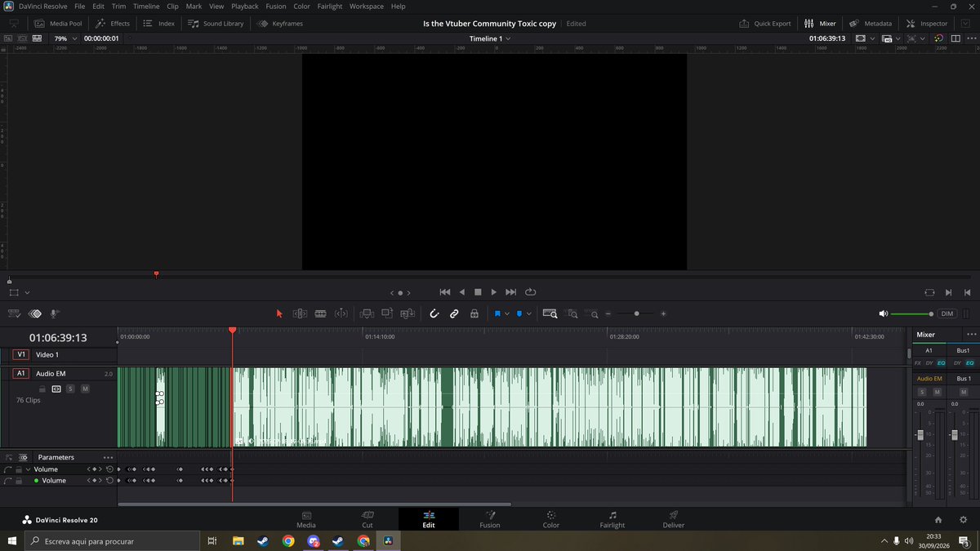Click Detail Zoom icon
980x551 pixels.
pos(572,313)
